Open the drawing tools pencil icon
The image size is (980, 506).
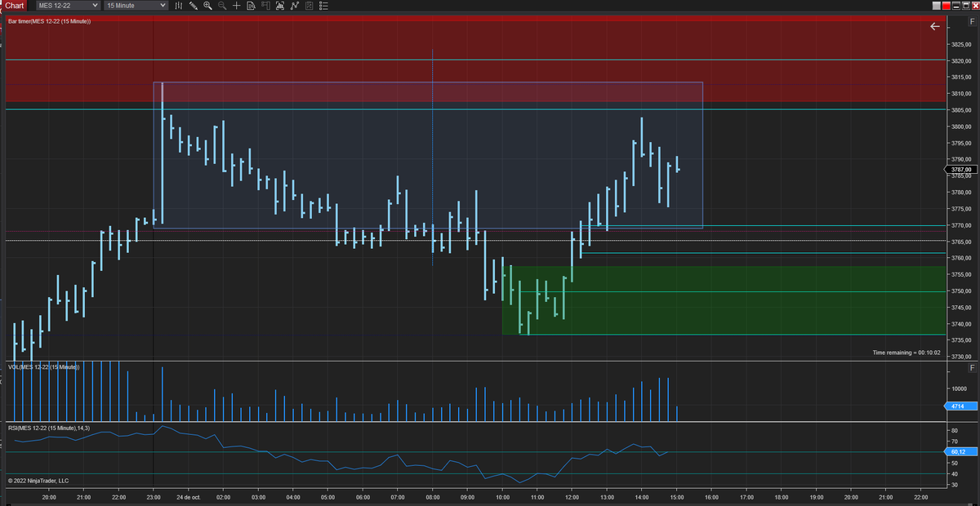point(194,6)
